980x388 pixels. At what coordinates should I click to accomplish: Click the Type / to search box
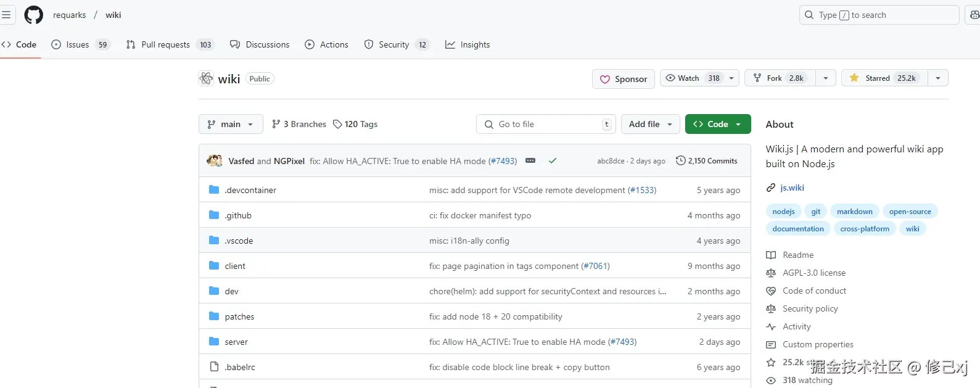pos(879,15)
